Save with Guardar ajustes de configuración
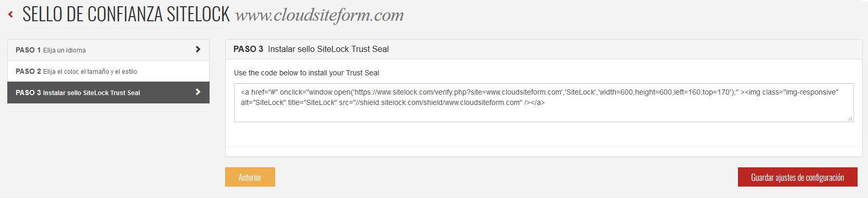 point(797,177)
